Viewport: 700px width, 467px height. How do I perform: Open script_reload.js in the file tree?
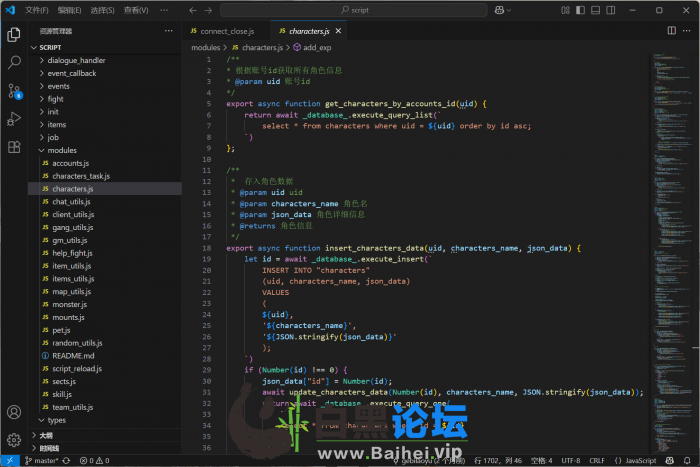point(105,369)
